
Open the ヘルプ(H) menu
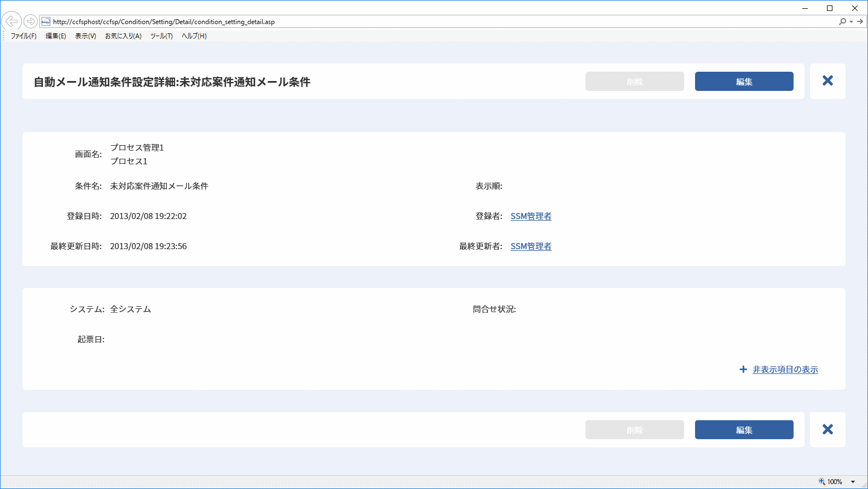coord(194,36)
